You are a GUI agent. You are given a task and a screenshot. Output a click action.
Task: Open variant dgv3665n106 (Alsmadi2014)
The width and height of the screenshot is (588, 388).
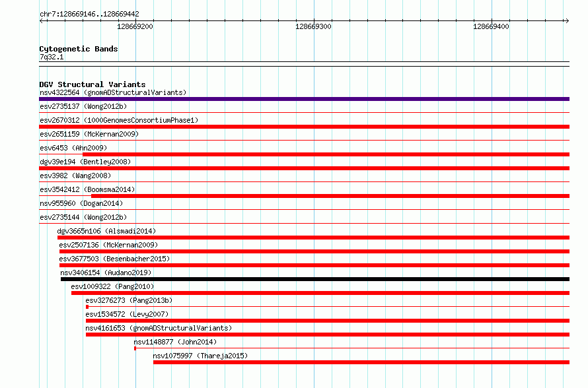pos(106,231)
